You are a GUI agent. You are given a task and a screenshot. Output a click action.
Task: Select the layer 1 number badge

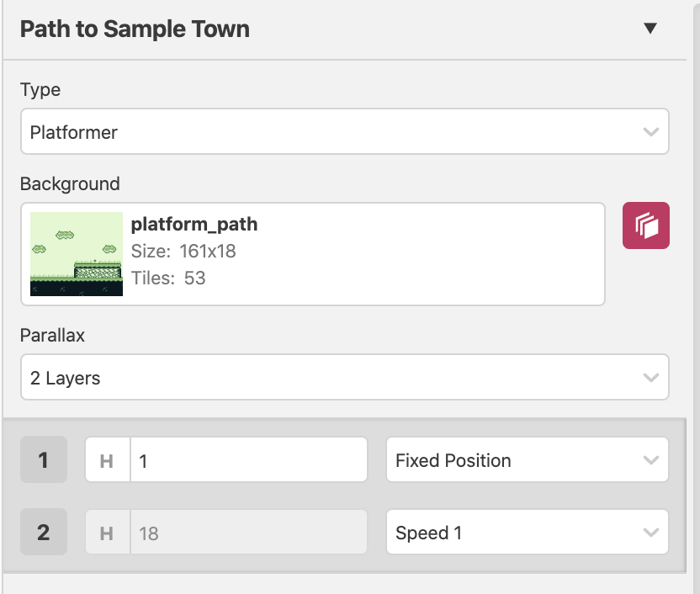pos(43,459)
